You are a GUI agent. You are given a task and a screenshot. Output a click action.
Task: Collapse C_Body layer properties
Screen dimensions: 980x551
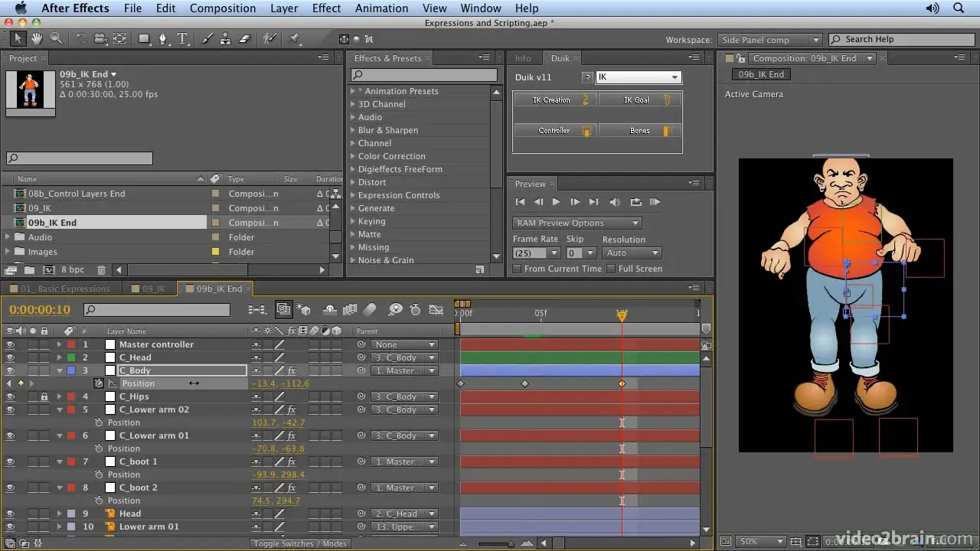click(x=59, y=371)
